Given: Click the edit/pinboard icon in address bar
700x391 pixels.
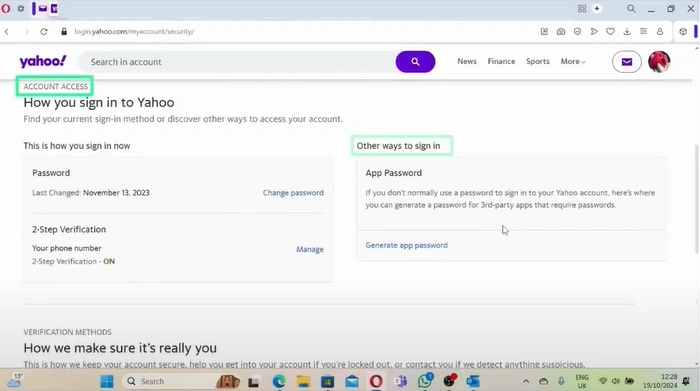Looking at the screenshot, I should coord(544,32).
